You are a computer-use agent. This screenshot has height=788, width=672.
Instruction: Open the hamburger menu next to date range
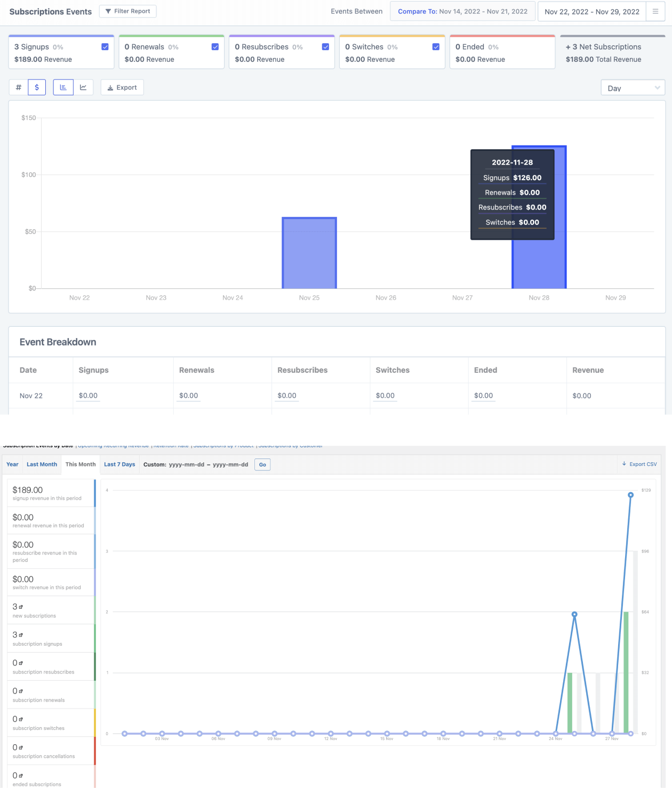tap(655, 11)
